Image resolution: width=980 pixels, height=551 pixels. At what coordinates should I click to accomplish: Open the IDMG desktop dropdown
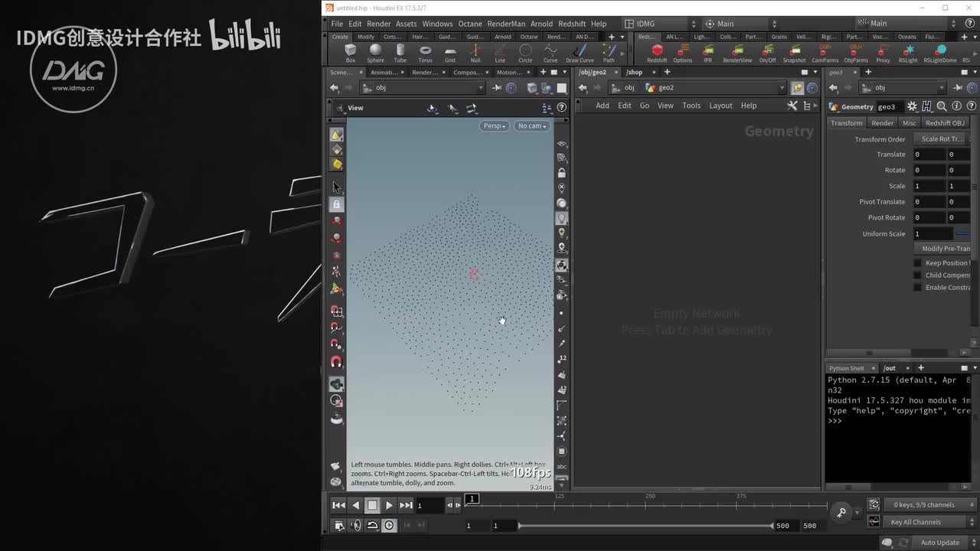point(659,24)
